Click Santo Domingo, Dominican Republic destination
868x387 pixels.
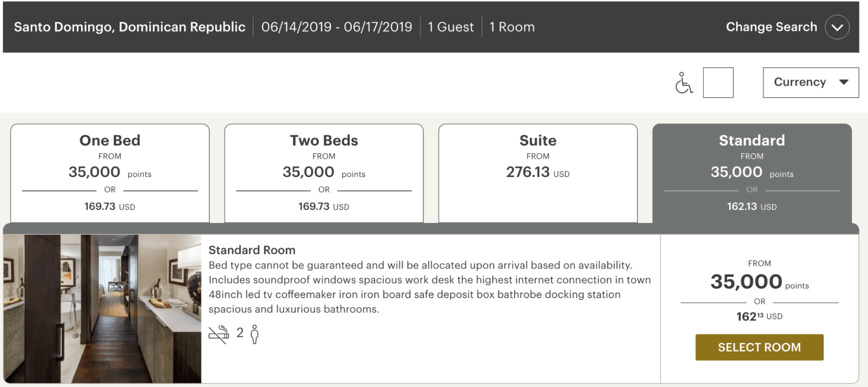click(130, 27)
